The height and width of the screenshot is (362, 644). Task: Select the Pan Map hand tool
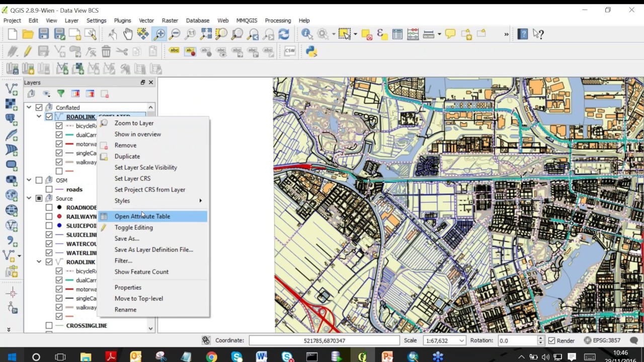[x=128, y=34]
